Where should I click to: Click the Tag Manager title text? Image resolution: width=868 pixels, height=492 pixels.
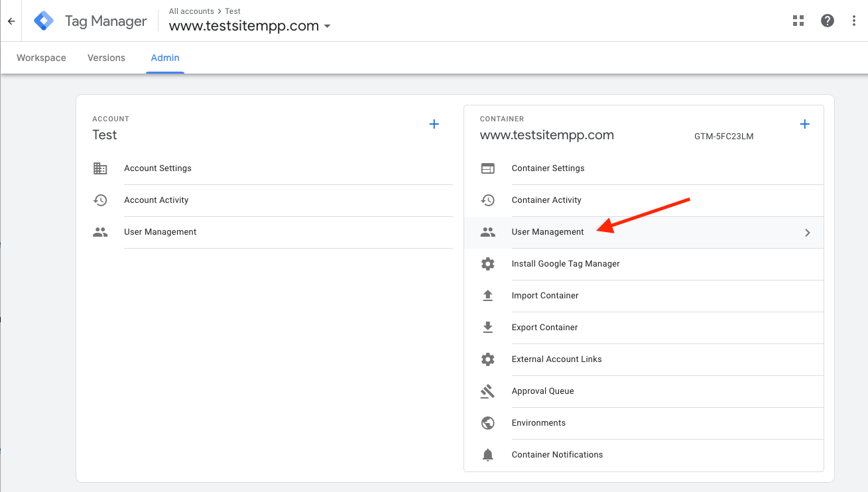[x=106, y=21]
